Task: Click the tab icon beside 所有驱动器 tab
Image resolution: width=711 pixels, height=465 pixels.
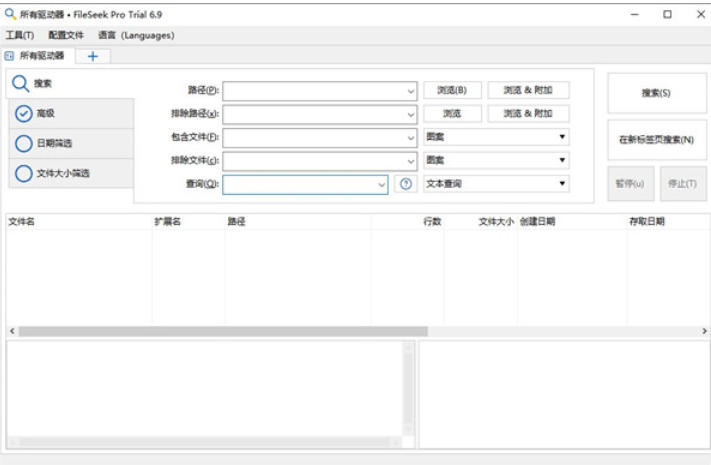Action: 9,56
